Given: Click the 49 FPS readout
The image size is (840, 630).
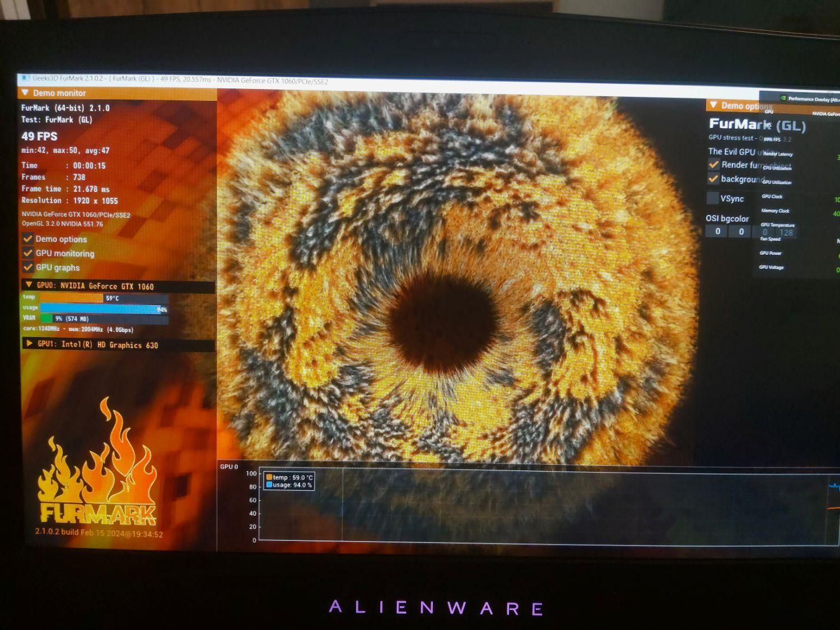Looking at the screenshot, I should [39, 136].
